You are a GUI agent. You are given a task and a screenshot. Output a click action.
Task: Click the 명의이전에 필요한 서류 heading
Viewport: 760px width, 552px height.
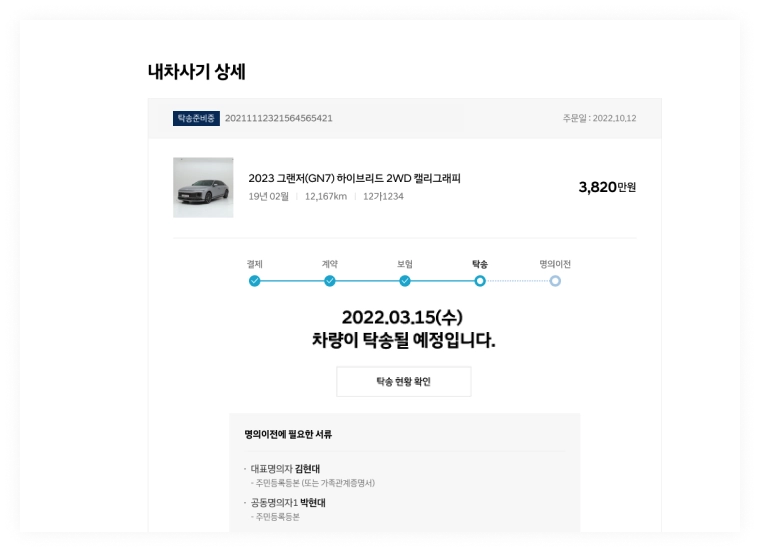coord(288,434)
